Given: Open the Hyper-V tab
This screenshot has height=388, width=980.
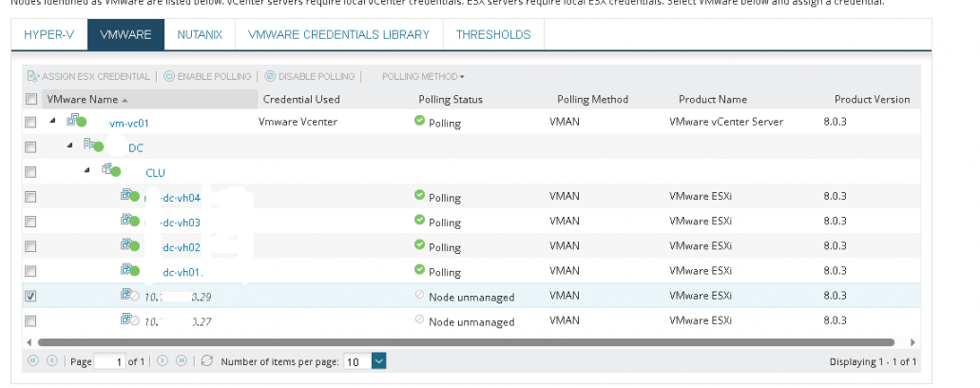Looking at the screenshot, I should (48, 34).
